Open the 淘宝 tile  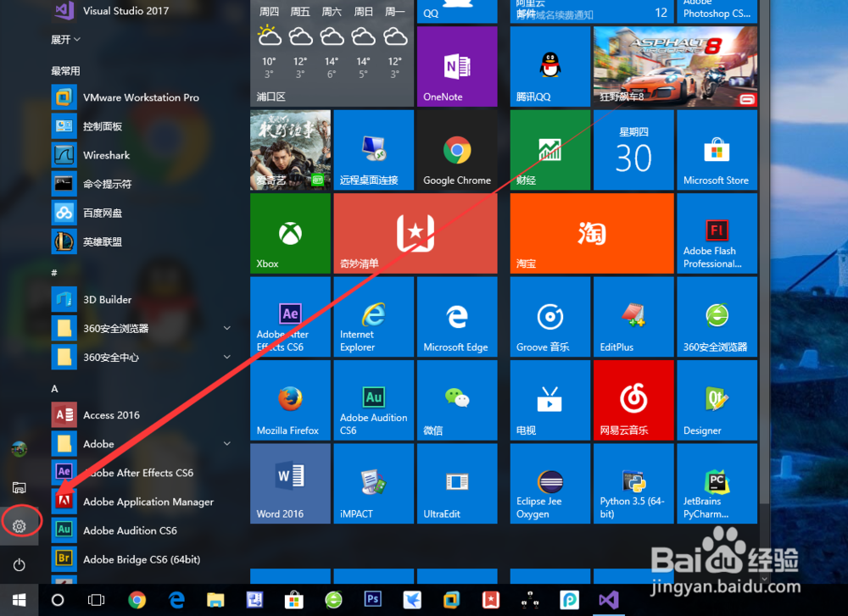(592, 233)
